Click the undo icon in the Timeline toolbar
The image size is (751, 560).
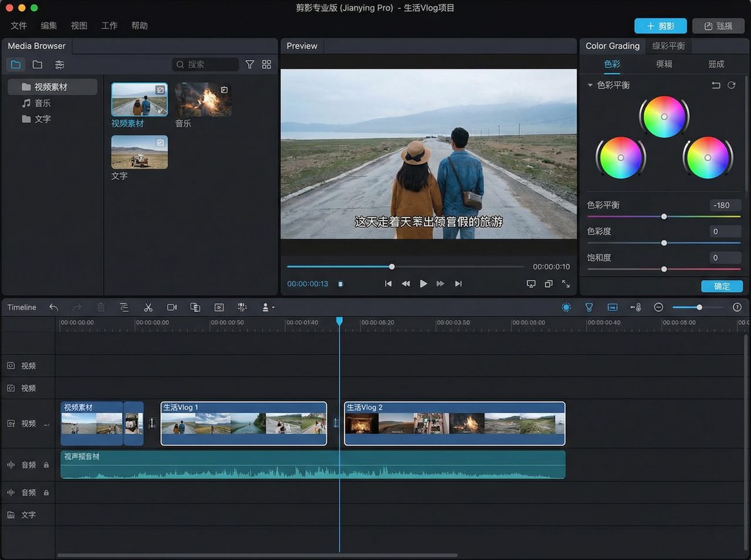tap(53, 307)
